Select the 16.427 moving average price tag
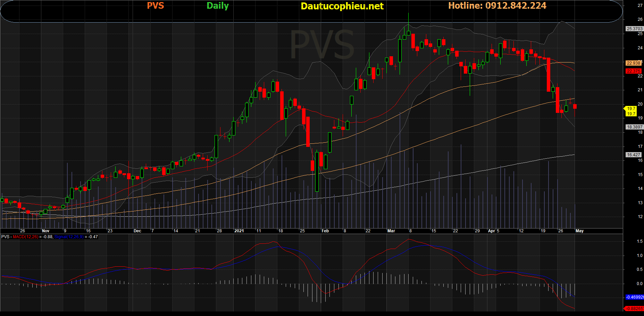Viewport: 644px width, 316px height. 634,155
